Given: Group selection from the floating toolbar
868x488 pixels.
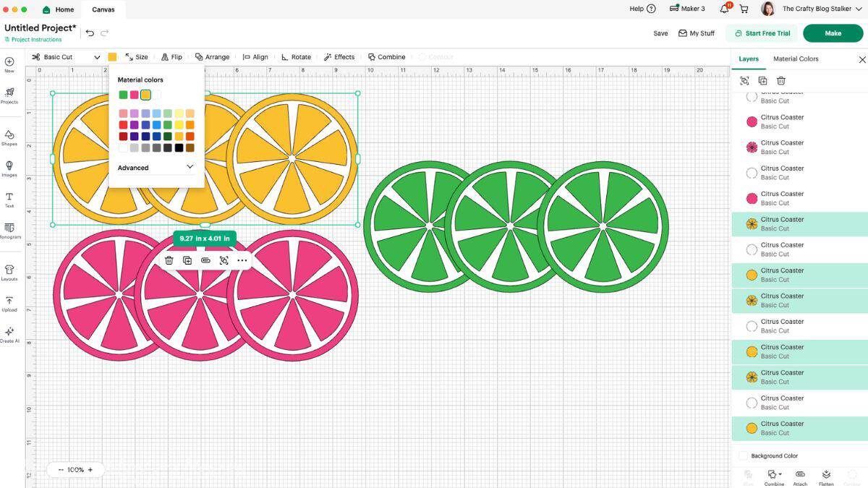Looking at the screenshot, I should [224, 260].
